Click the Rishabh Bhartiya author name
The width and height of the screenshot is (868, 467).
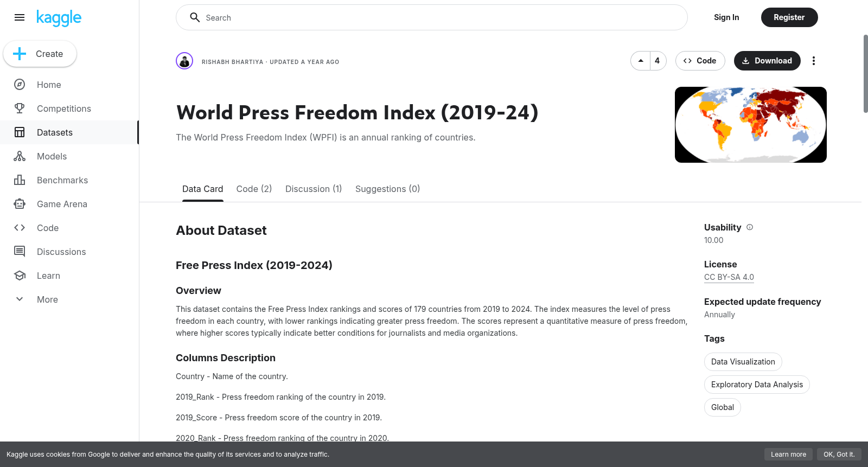[x=232, y=62]
